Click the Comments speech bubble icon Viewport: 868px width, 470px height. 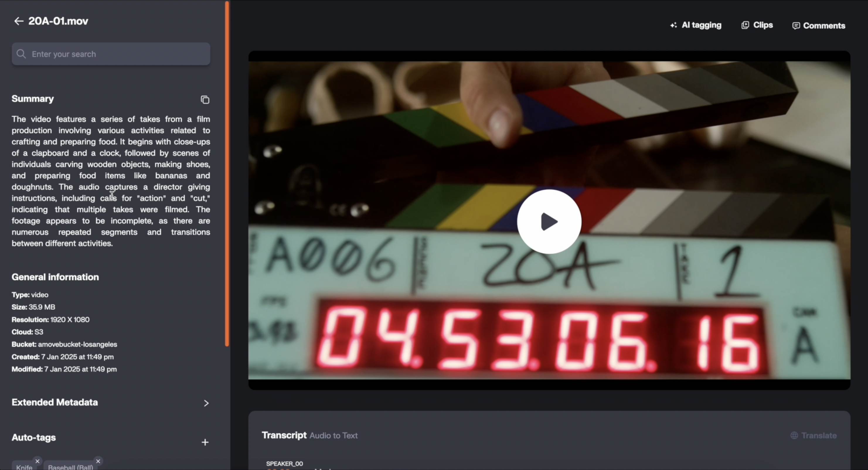[x=796, y=26]
